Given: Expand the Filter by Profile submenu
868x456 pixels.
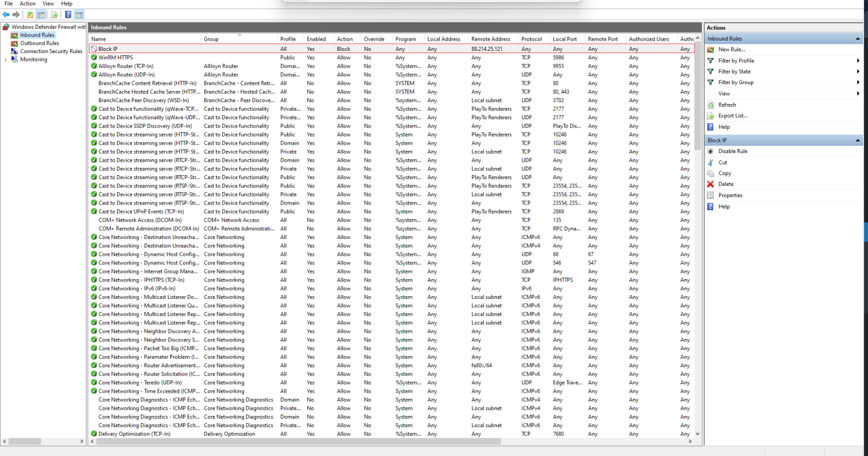Looking at the screenshot, I should pyautogui.click(x=858, y=60).
